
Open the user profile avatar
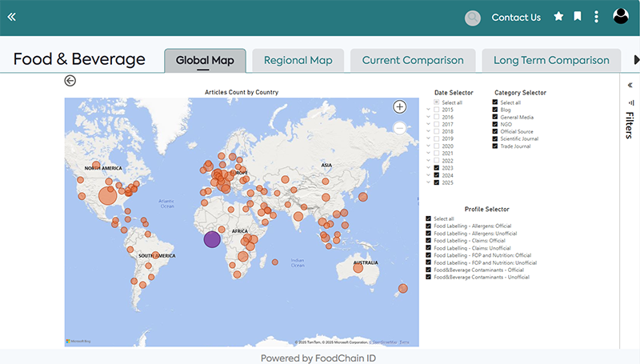click(x=621, y=17)
